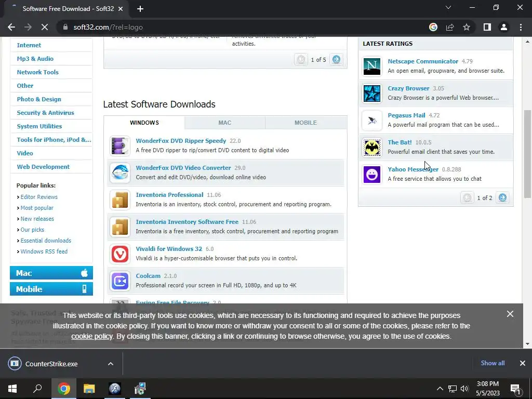
Task: Switch to the MAC downloads tab
Action: pyautogui.click(x=224, y=123)
